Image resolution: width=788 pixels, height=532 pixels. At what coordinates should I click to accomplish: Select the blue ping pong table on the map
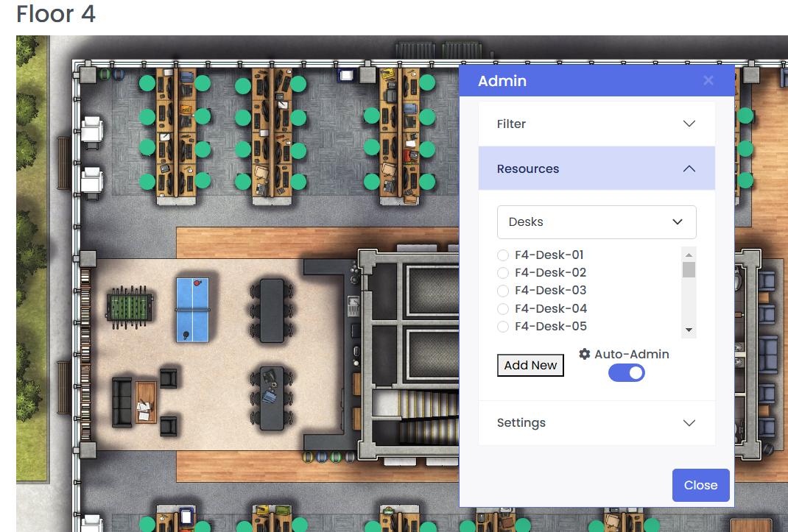[192, 309]
